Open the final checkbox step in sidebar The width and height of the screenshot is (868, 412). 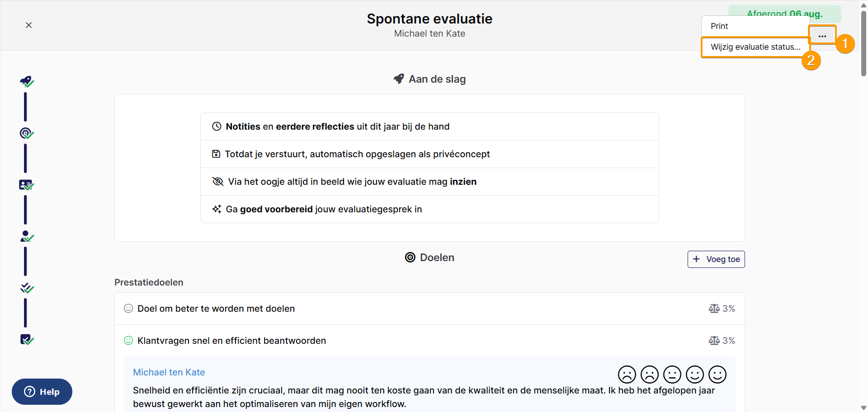click(27, 339)
